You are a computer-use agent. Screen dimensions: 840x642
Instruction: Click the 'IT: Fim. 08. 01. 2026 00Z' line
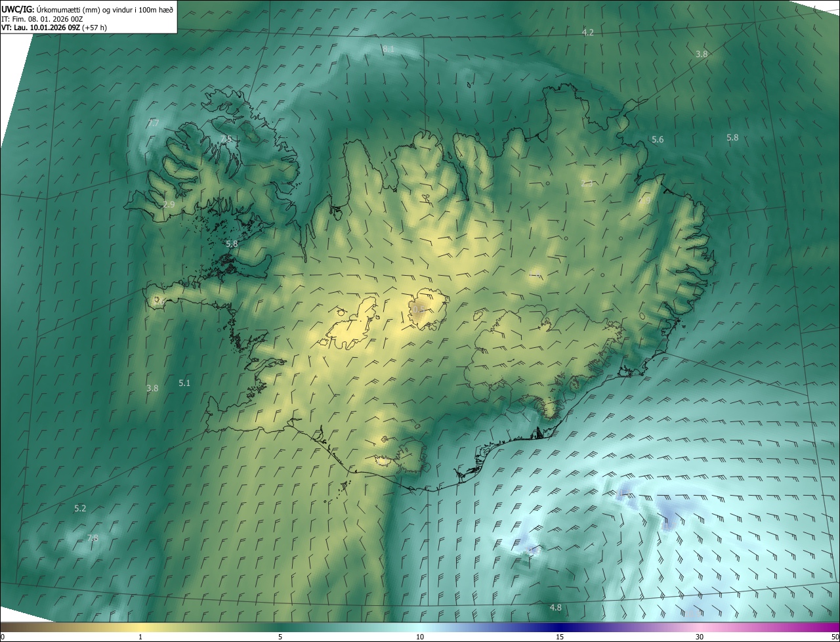coord(42,19)
